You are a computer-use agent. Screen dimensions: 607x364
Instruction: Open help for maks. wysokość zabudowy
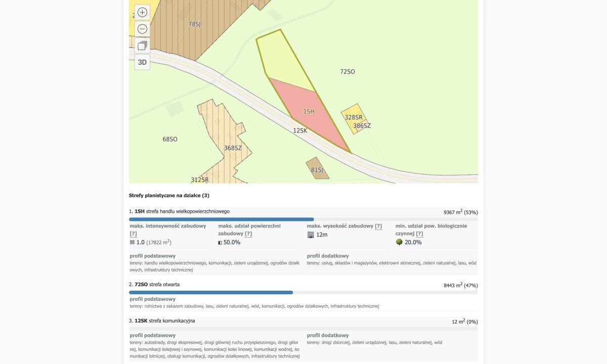click(x=378, y=226)
